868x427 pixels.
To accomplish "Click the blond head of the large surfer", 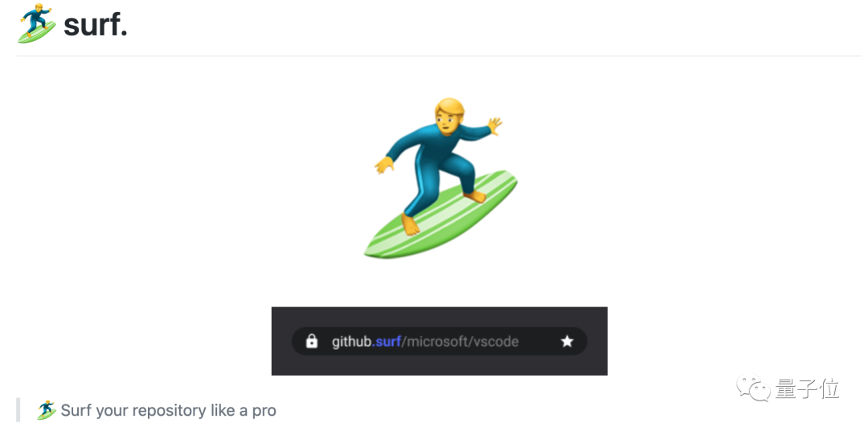I will pos(448,115).
